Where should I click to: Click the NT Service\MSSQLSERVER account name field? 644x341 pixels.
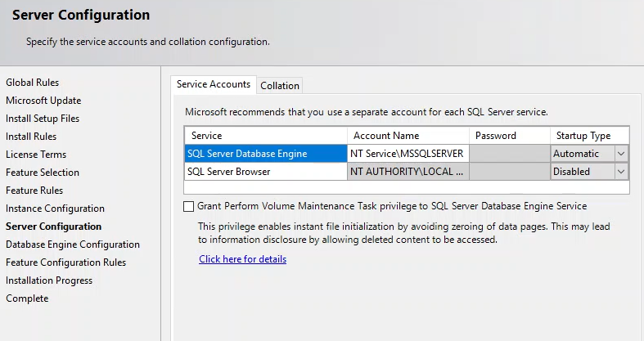pos(408,154)
